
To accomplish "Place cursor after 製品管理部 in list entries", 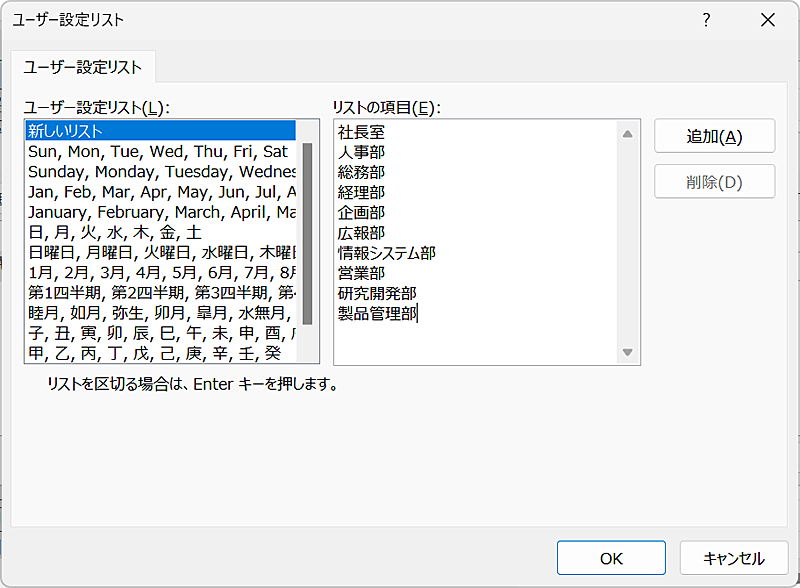I will 419,314.
